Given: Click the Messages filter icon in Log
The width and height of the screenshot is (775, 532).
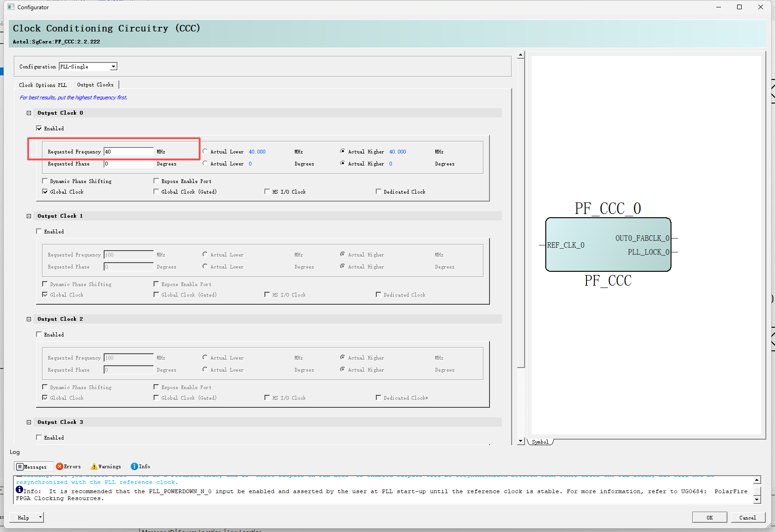Looking at the screenshot, I should [x=20, y=467].
